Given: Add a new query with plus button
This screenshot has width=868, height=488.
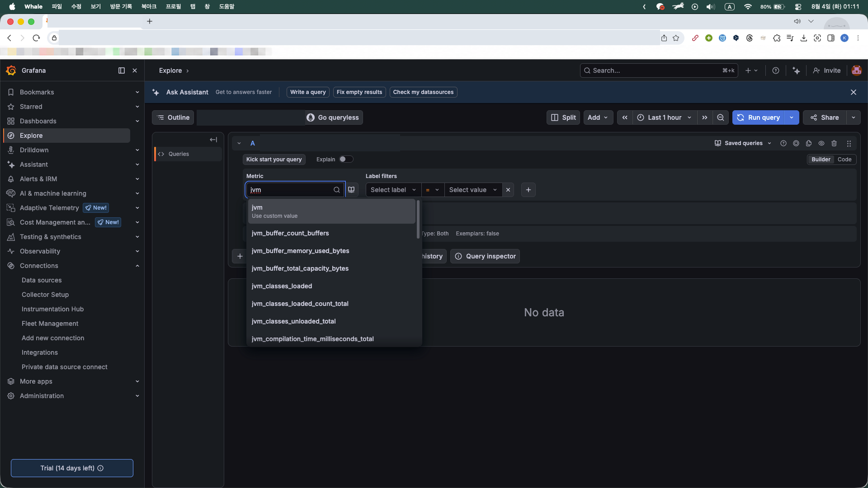Looking at the screenshot, I should [x=240, y=256].
